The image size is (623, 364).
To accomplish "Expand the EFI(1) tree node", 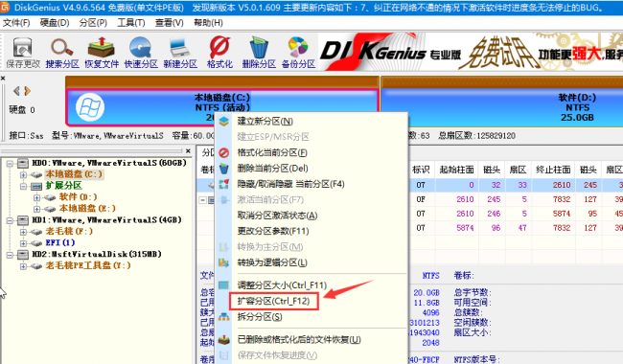I will 23,243.
